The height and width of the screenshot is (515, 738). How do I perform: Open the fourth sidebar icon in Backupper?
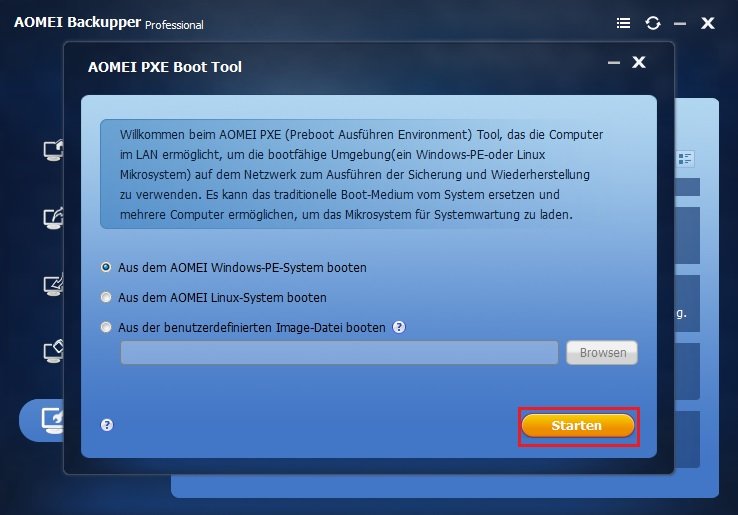coord(53,352)
